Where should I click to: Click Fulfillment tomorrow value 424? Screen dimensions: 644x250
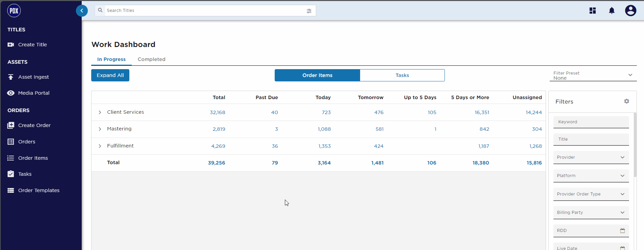tap(379, 146)
